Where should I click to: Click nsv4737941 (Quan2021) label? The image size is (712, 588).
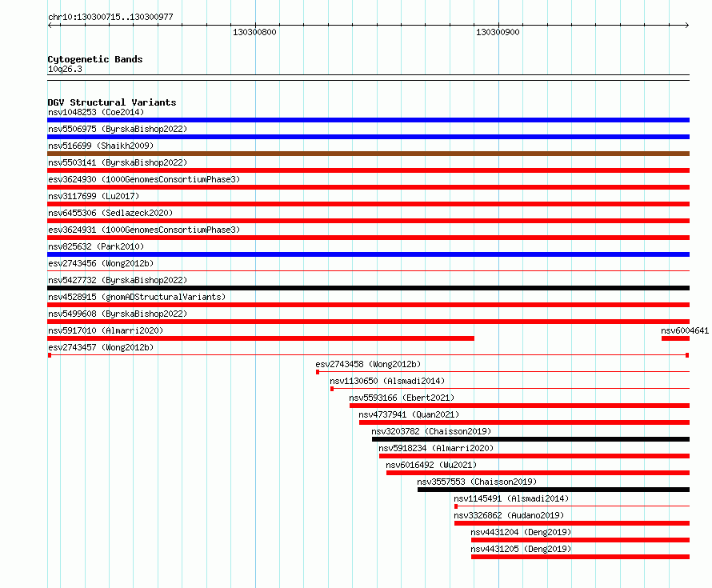pyautogui.click(x=409, y=414)
